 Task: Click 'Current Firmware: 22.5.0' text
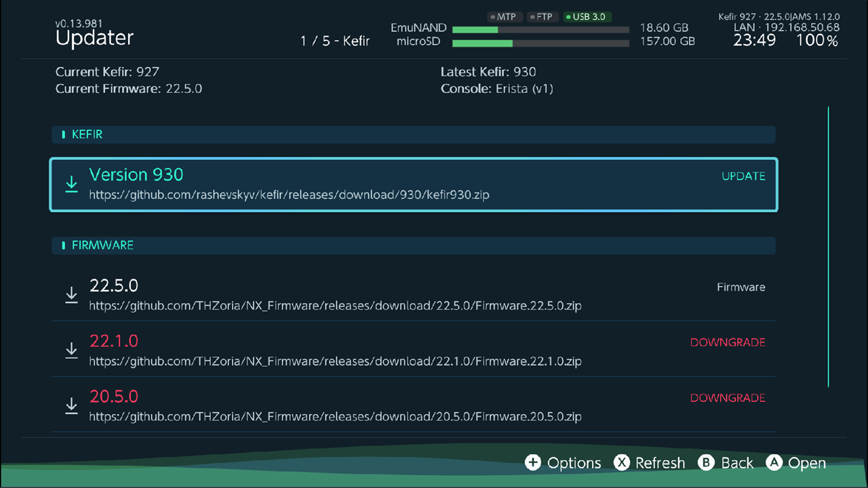click(129, 89)
